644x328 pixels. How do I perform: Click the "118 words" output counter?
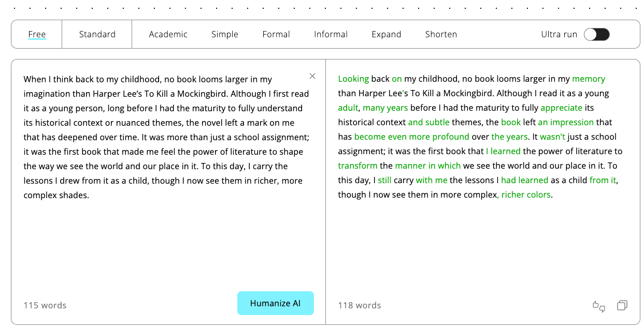click(x=360, y=306)
